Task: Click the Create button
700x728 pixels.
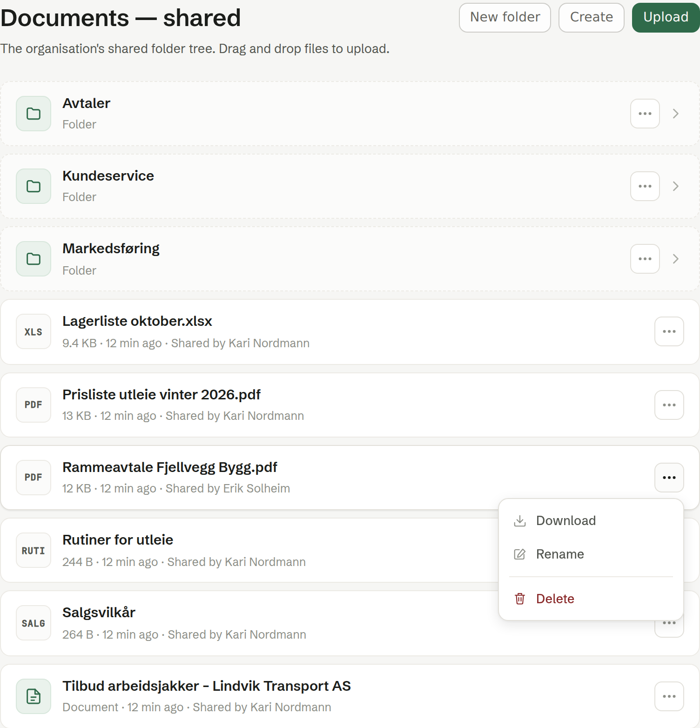Action: (592, 18)
